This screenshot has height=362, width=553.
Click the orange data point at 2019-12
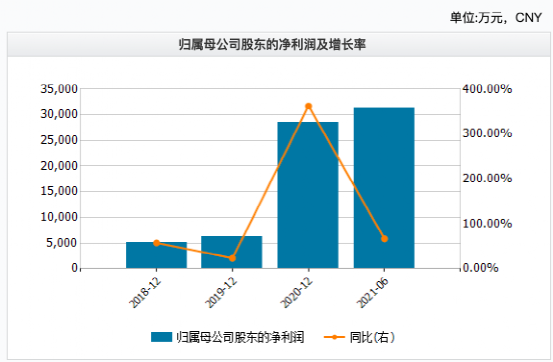232,258
